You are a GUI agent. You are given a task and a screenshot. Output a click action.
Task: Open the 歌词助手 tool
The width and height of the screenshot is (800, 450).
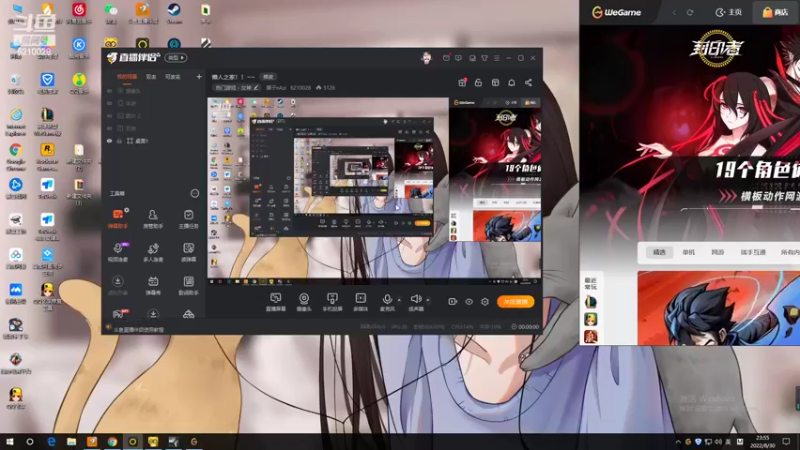point(188,286)
